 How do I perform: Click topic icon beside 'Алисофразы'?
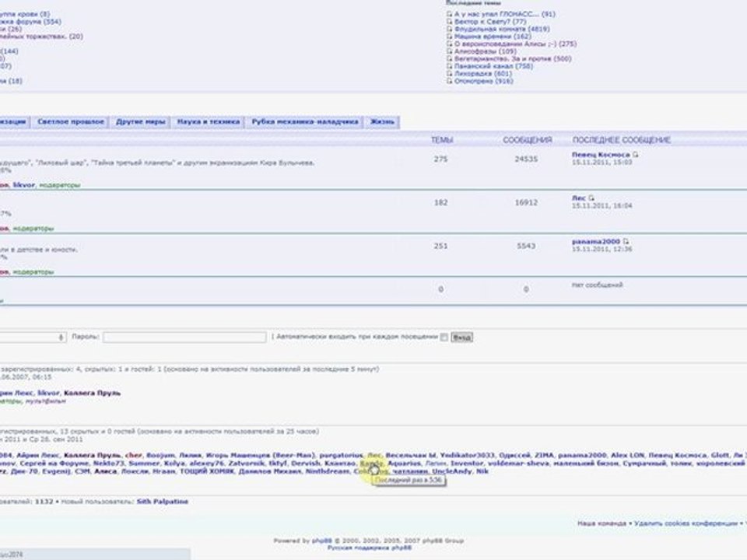tap(449, 51)
